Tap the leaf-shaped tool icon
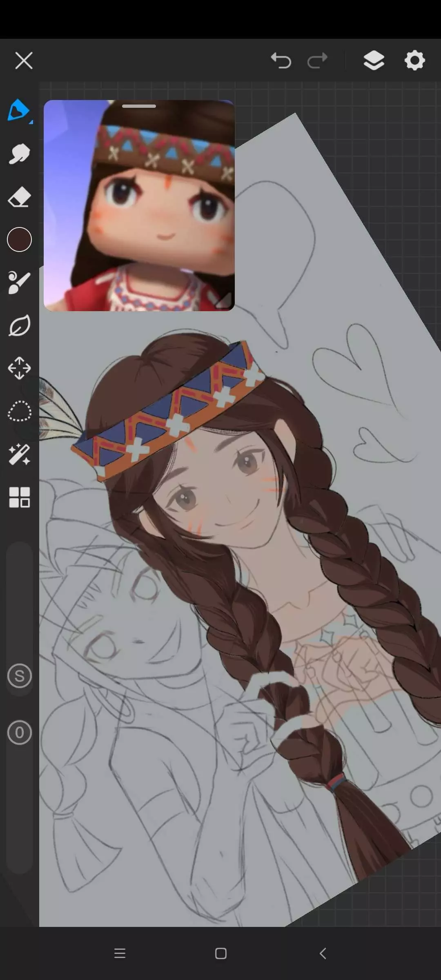Screen dimensions: 441x980 coord(19,325)
